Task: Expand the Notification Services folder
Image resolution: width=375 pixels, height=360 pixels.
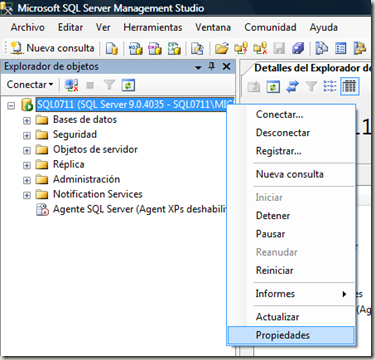Action: [x=27, y=195]
